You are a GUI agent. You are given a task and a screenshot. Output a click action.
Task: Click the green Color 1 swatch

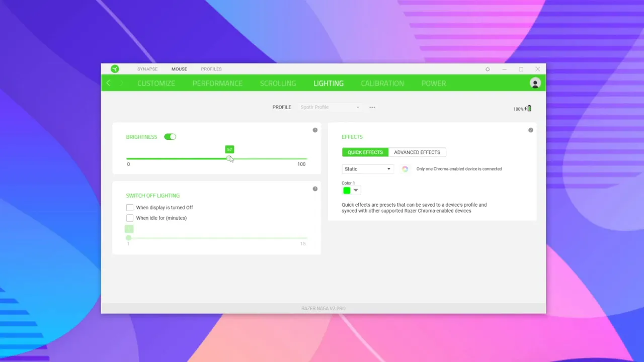[347, 190]
